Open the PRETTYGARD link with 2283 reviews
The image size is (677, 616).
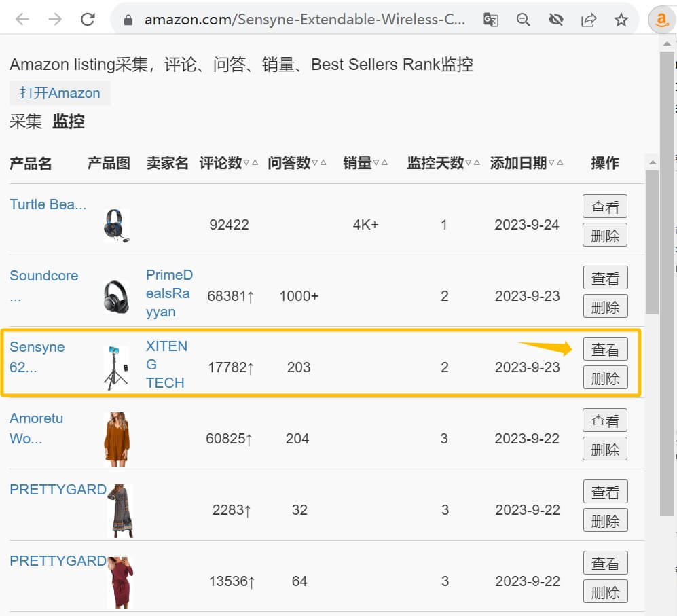coord(58,490)
